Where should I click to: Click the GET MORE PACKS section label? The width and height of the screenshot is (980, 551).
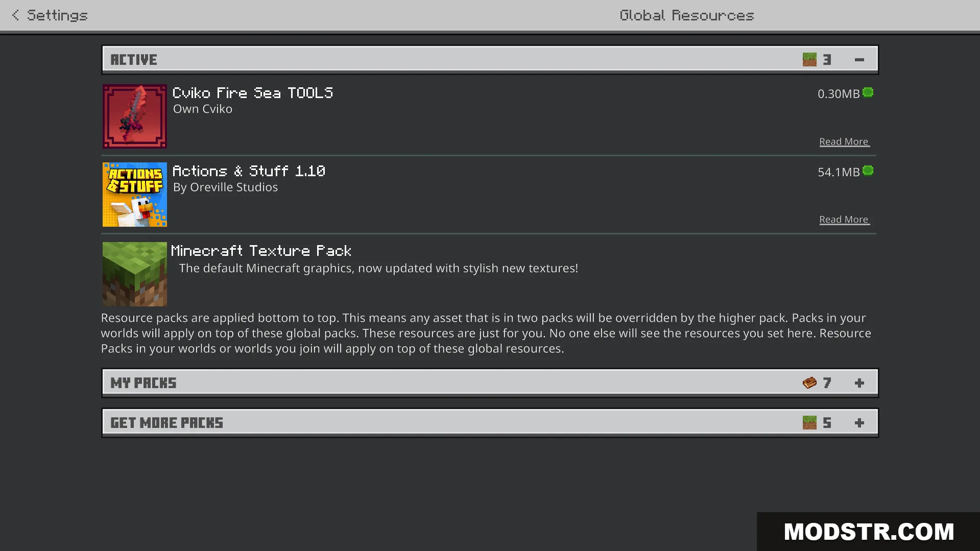click(x=167, y=423)
